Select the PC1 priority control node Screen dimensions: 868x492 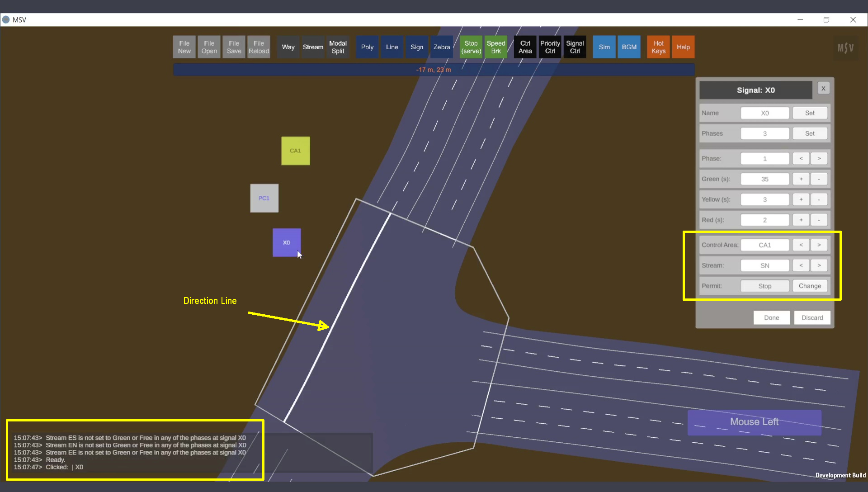tap(264, 198)
